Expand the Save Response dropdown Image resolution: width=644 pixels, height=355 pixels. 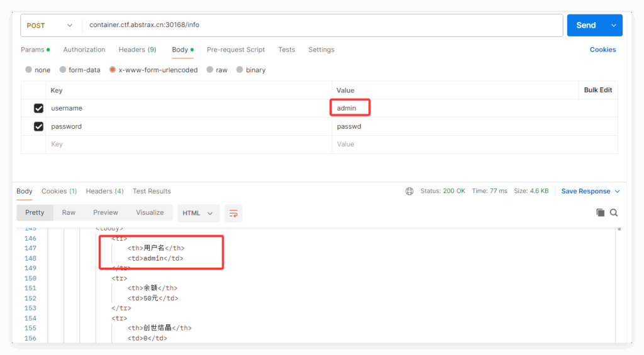(617, 191)
